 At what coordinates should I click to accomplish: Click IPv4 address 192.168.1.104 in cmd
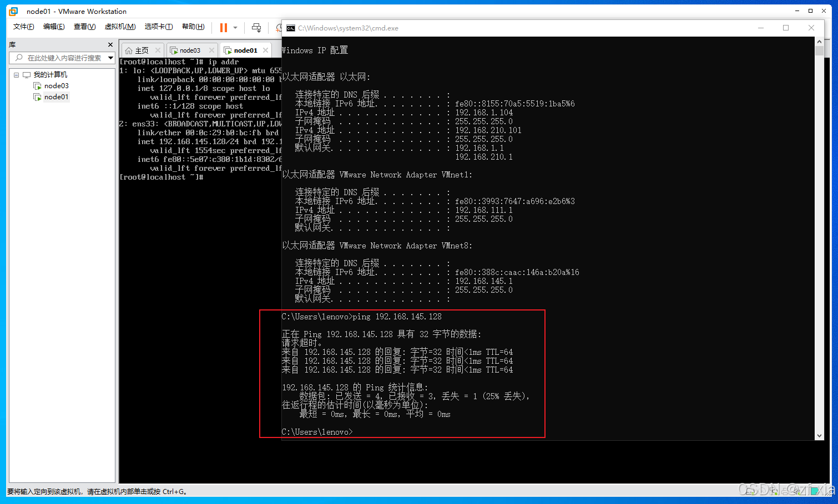tap(484, 113)
